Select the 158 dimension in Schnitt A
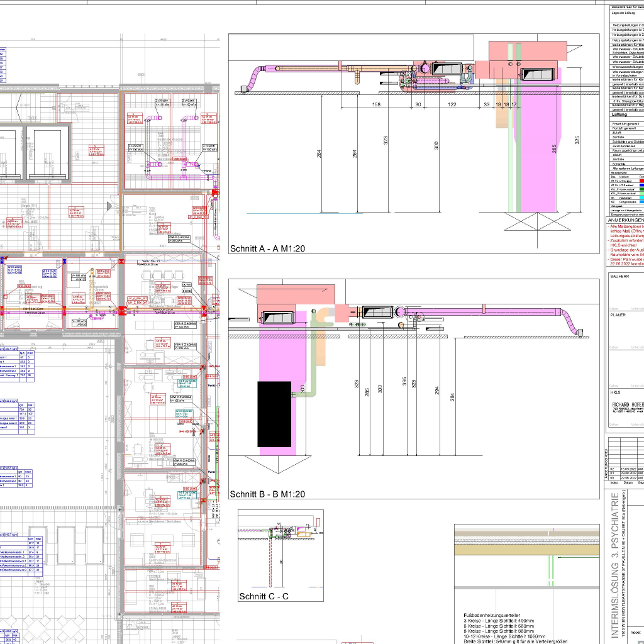The height and width of the screenshot is (644, 644). pyautogui.click(x=376, y=104)
